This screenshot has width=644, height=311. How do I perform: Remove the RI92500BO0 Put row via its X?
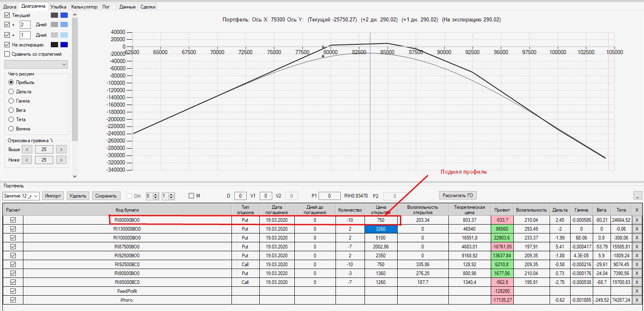(637, 256)
